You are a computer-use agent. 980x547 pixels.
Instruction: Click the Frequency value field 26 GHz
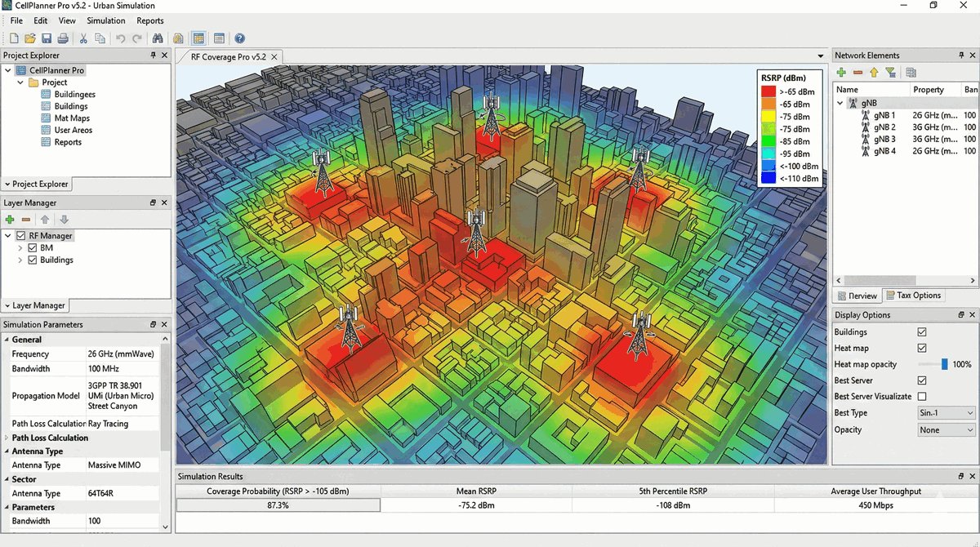[122, 354]
